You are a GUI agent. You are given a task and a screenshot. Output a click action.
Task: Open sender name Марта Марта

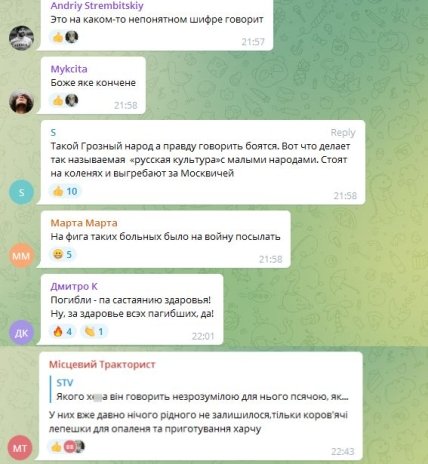point(84,223)
